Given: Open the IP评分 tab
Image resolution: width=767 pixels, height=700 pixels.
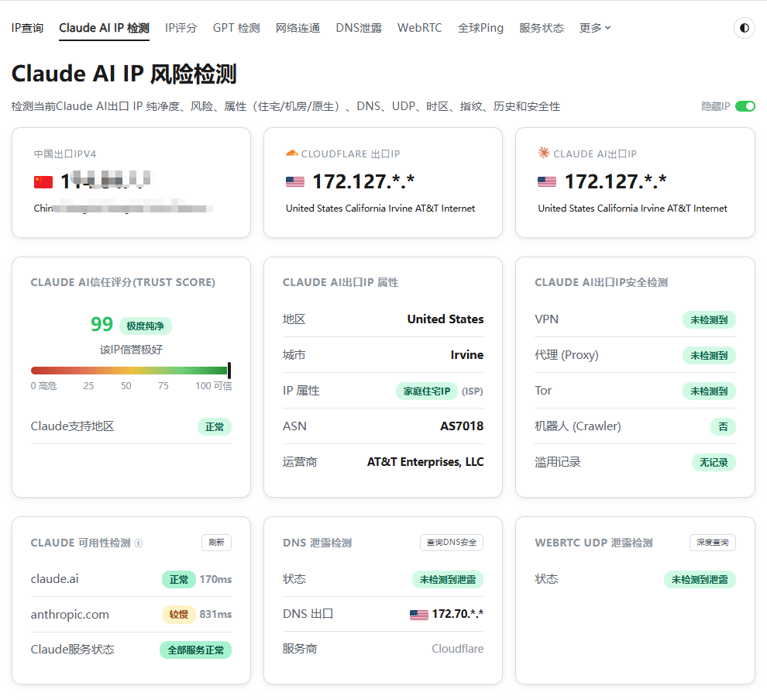Looking at the screenshot, I should (x=181, y=28).
